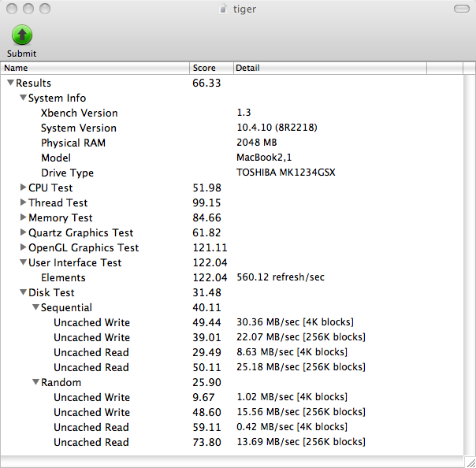Click detail 30.36 MB/sec [4K blocks]
Viewport: 476px width, 468px height.
click(x=295, y=322)
